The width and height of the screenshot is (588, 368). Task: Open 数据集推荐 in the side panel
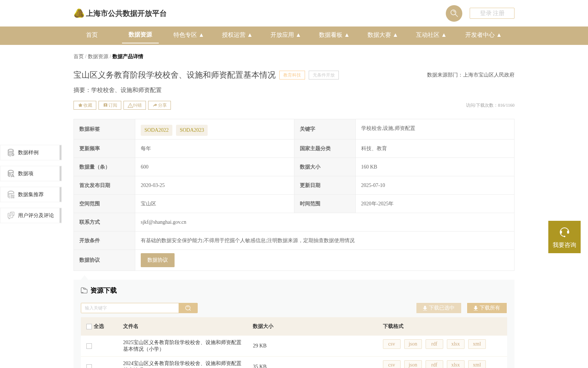(31, 195)
